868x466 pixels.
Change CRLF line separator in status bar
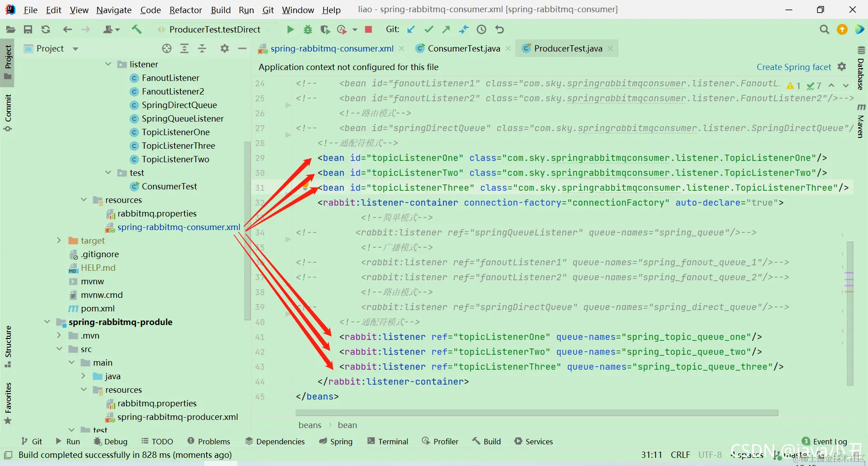680,455
